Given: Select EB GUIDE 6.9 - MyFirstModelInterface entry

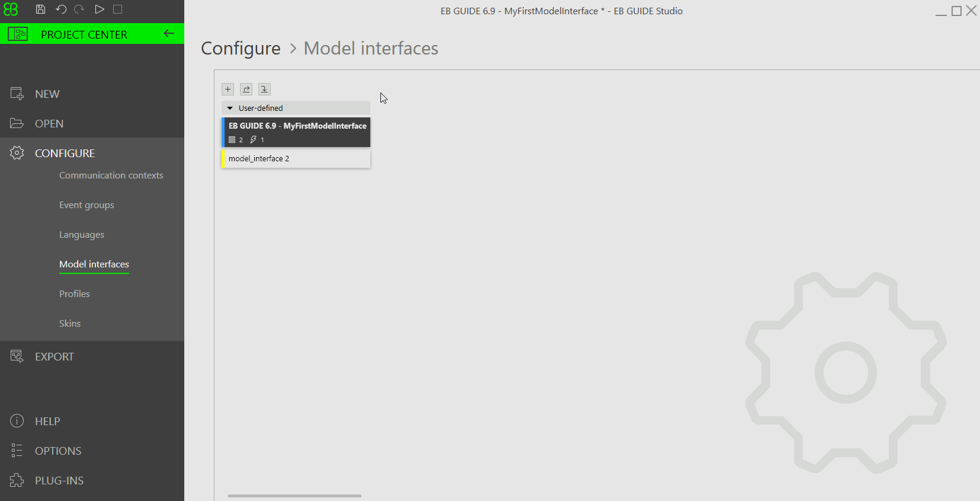Looking at the screenshot, I should (x=296, y=132).
